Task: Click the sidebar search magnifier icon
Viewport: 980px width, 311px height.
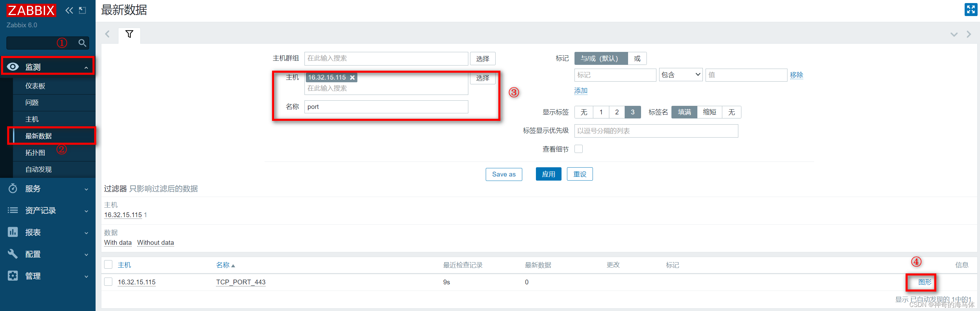Action: [x=82, y=43]
